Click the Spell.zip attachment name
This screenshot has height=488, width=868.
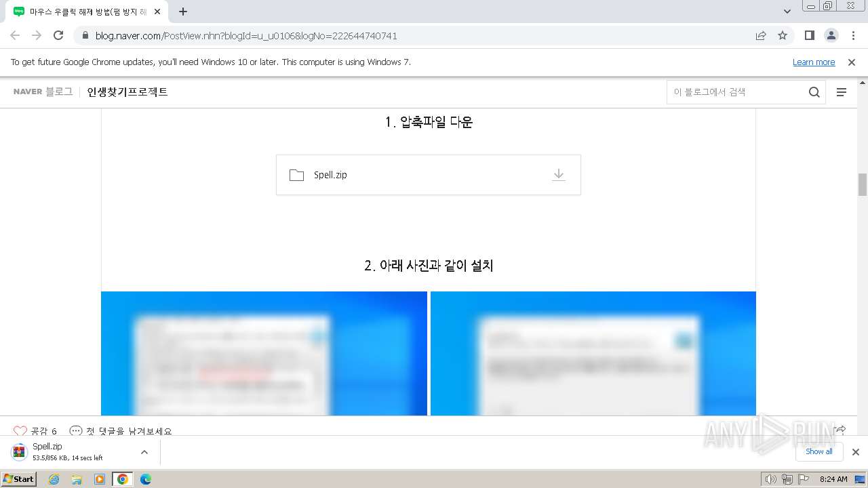[330, 175]
